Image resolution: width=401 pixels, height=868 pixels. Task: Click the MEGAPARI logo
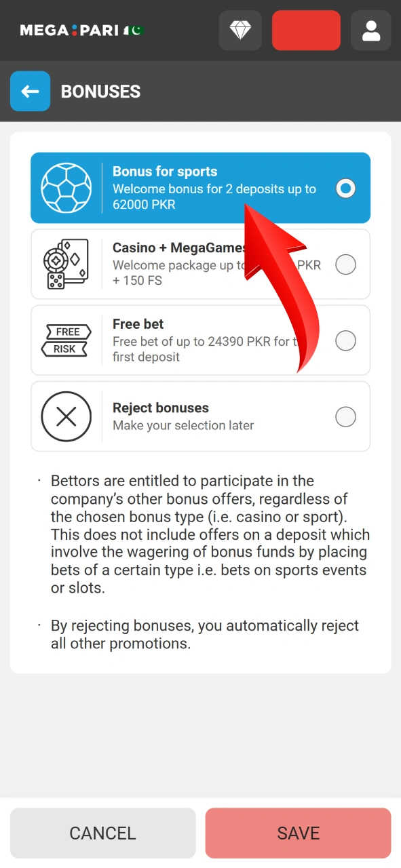[x=71, y=30]
